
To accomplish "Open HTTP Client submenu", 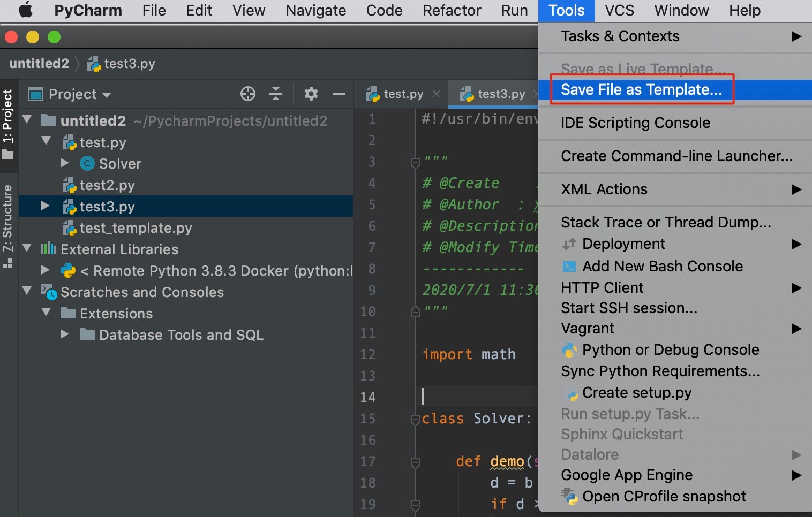I will coord(675,288).
